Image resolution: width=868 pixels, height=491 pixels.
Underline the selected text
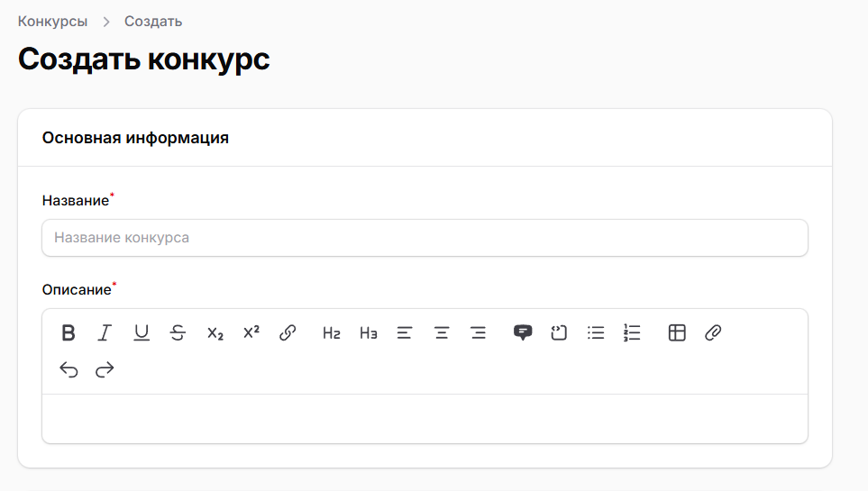142,332
